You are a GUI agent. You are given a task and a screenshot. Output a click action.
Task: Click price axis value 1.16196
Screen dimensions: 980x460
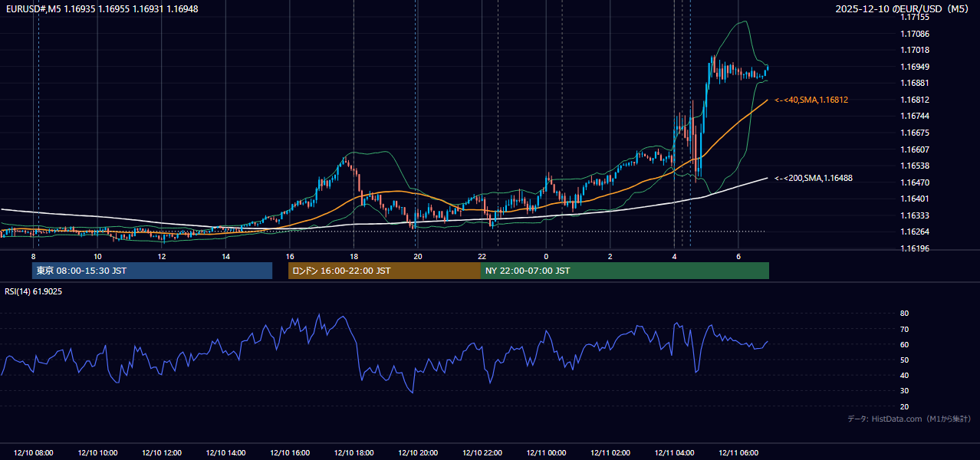(915, 248)
